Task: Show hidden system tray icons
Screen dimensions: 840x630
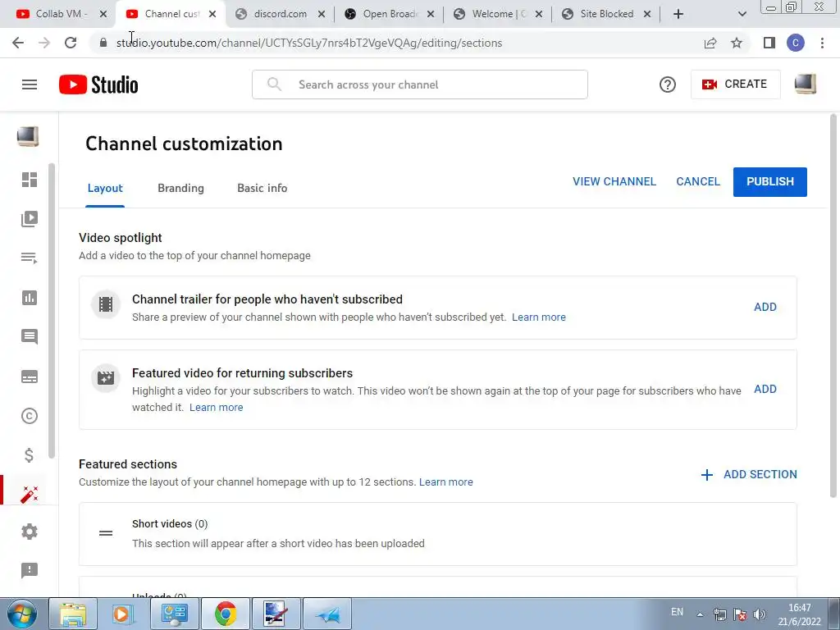Action: coord(700,614)
